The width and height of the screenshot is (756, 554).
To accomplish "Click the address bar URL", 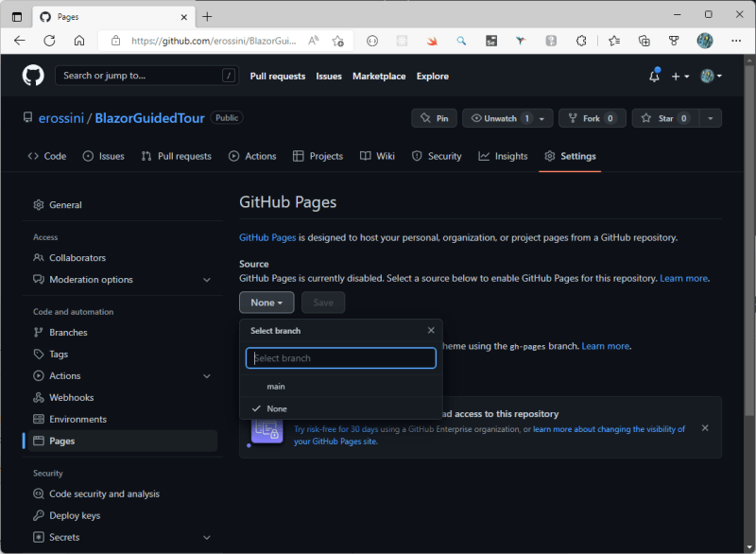I will point(215,41).
